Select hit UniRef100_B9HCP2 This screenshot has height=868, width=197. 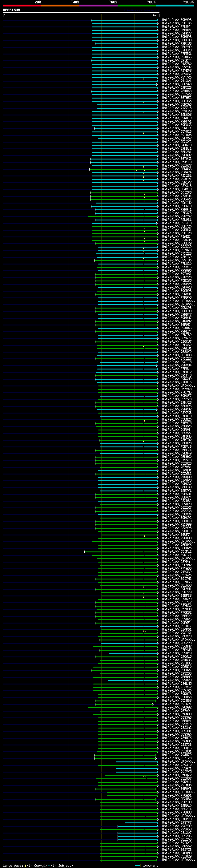tap(177, 518)
